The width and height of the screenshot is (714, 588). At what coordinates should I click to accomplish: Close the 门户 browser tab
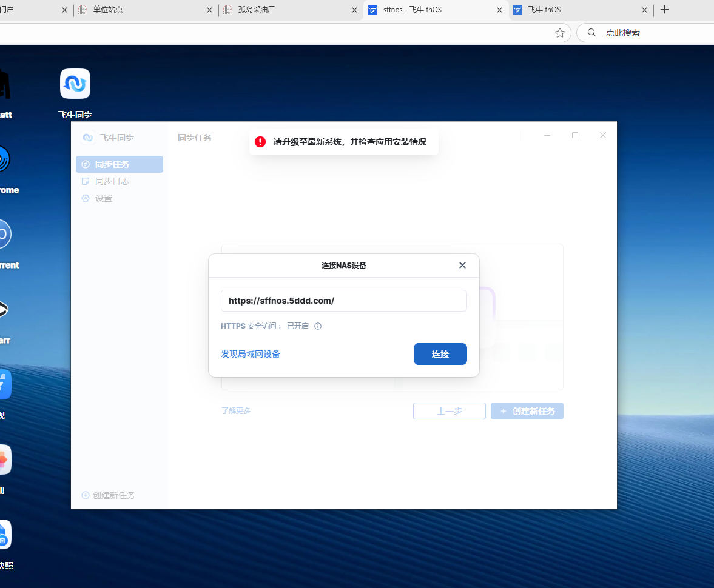coord(64,10)
